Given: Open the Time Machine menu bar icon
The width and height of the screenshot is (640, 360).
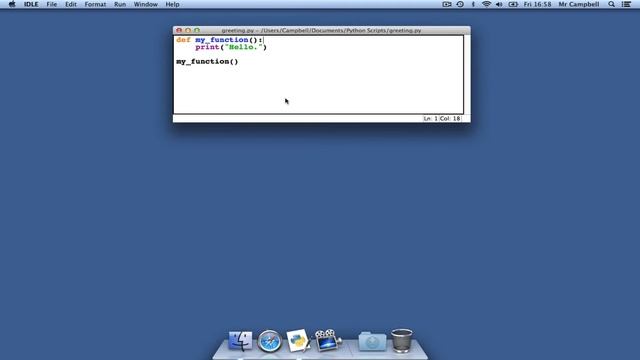Looking at the screenshot, I should click(460, 4).
